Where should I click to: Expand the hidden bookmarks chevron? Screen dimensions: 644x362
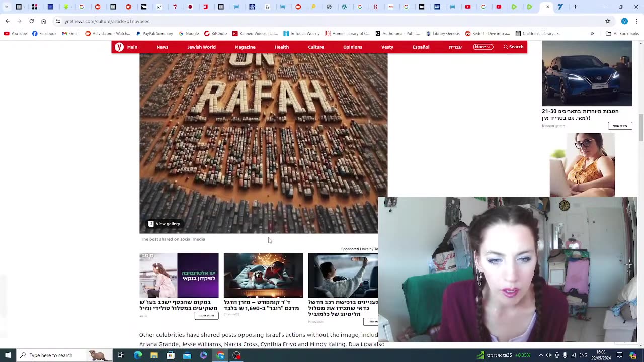coord(592,34)
